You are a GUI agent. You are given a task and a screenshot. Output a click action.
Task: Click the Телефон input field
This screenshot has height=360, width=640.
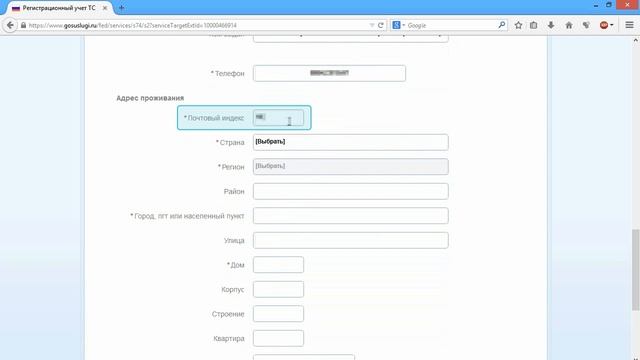tap(329, 73)
